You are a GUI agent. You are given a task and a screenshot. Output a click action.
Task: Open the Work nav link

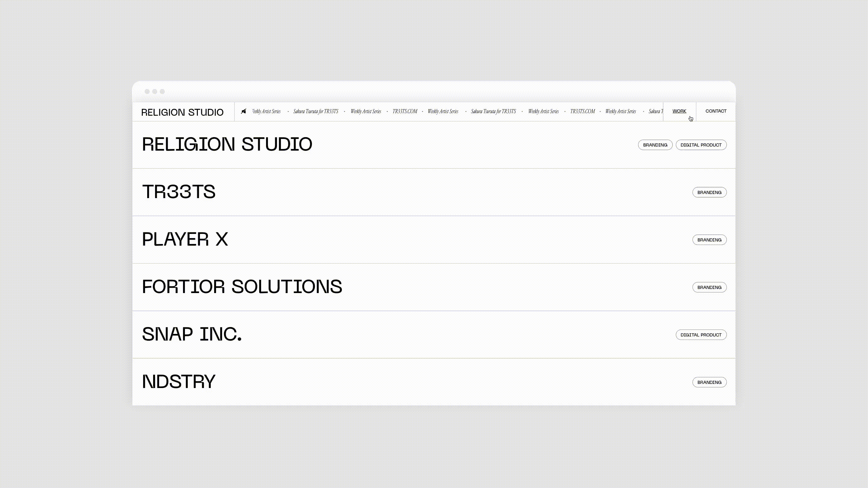(x=679, y=111)
